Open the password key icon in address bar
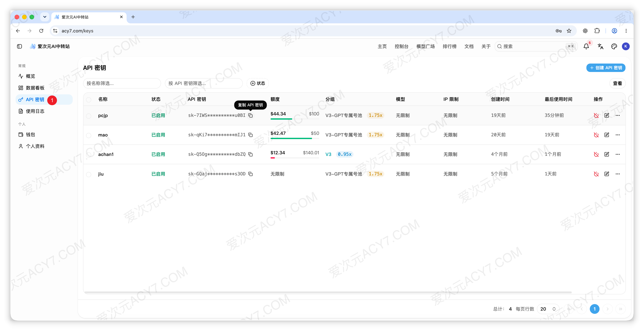This screenshot has width=644, height=331. pos(558,31)
